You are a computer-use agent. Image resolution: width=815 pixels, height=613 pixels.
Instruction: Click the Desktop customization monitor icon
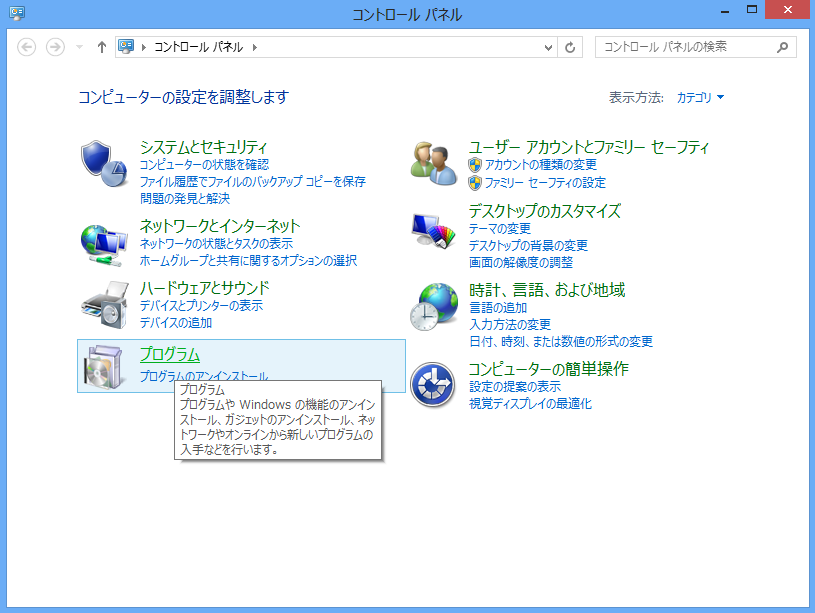[x=434, y=230]
